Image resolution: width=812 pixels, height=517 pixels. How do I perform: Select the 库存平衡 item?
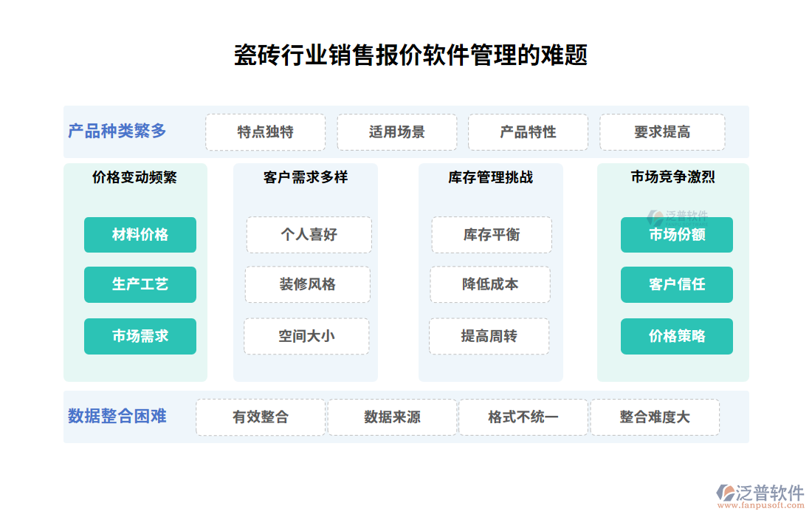(492, 235)
